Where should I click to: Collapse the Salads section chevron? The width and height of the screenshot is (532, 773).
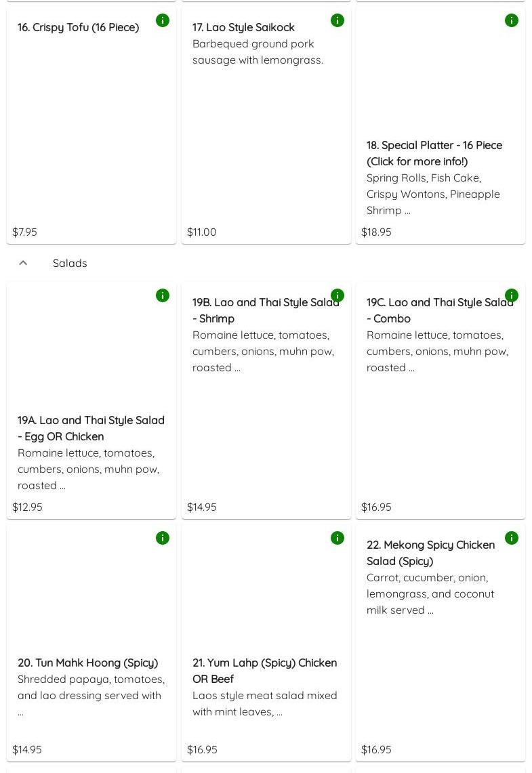(x=23, y=263)
